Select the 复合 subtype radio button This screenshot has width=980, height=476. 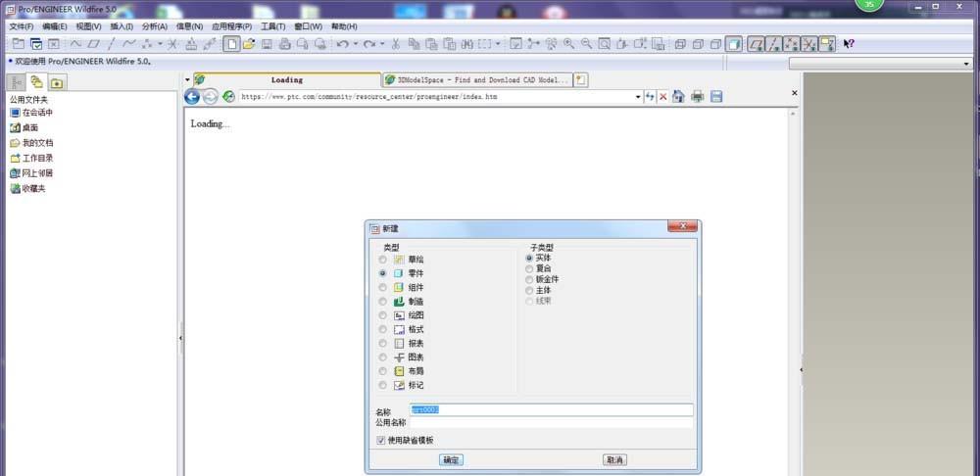529,268
